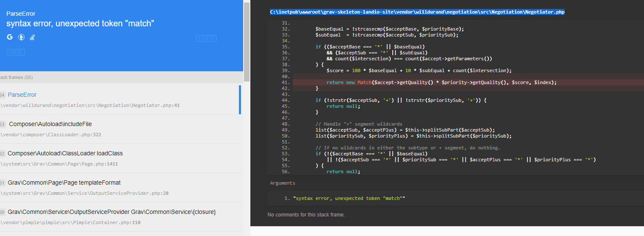Screen dimensions: 644x236
Task: Click the ClassLoader.php:322 path text
Action: point(51,135)
